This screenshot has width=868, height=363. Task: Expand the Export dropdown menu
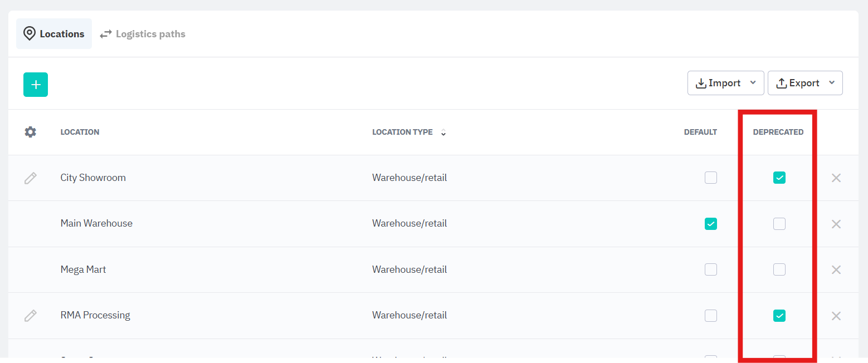tap(804, 83)
